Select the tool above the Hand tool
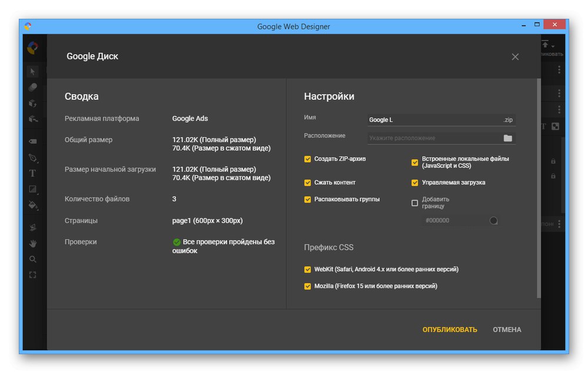Viewport: 588px width, 373px height. pyautogui.click(x=33, y=227)
